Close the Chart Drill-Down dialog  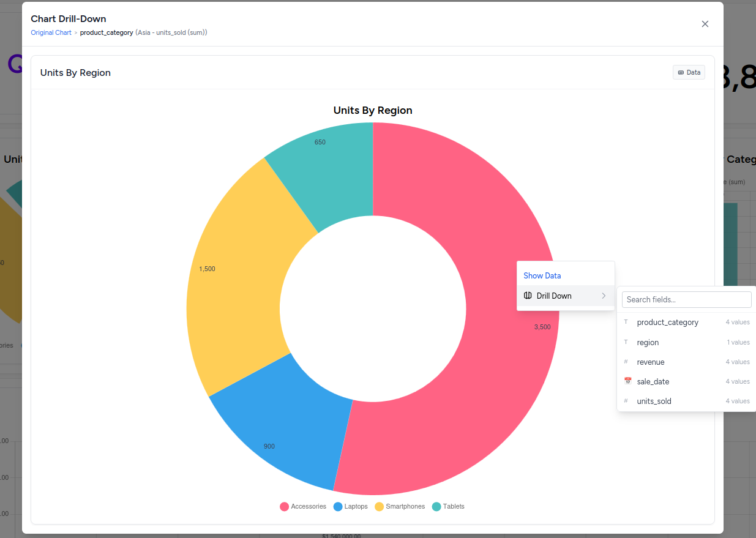tap(705, 24)
